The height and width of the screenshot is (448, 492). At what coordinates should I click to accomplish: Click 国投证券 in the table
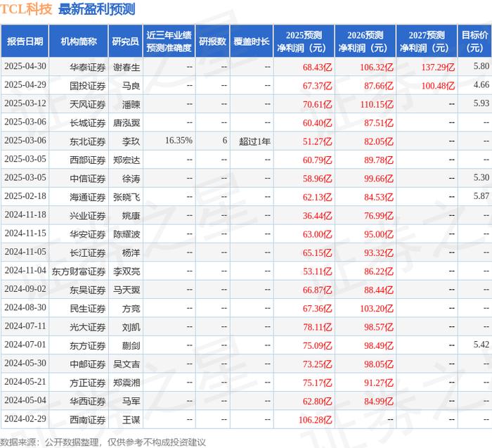click(x=88, y=86)
